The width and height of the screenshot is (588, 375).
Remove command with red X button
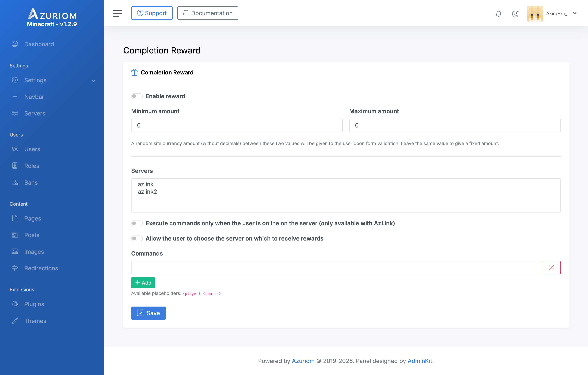551,268
